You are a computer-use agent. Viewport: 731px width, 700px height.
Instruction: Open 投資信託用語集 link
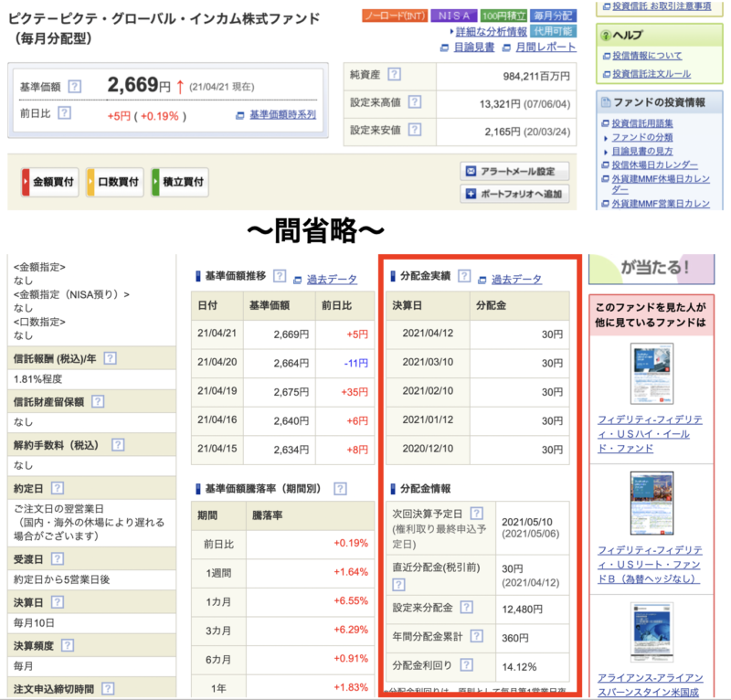tap(642, 123)
